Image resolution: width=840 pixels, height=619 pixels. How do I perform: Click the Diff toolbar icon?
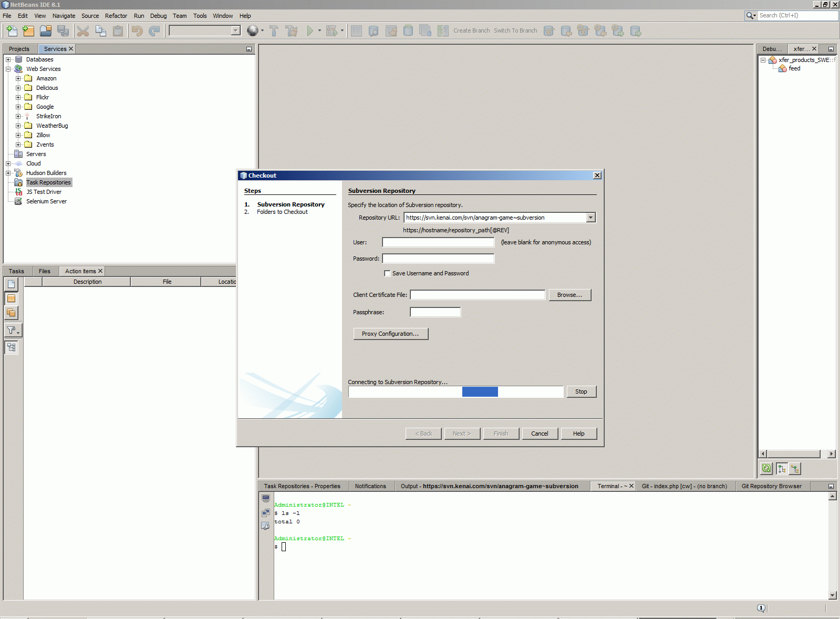pyautogui.click(x=443, y=31)
